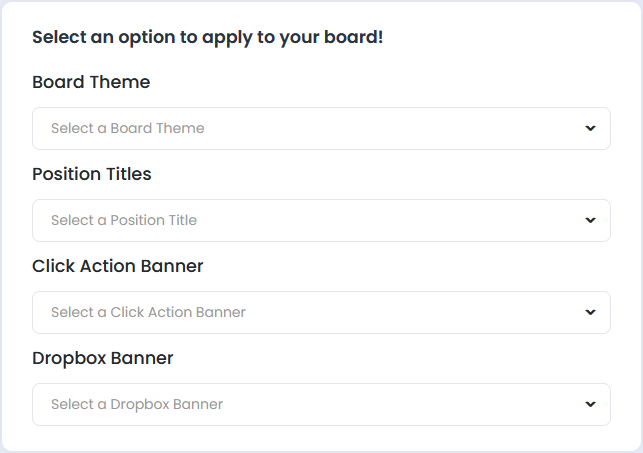The width and height of the screenshot is (643, 453).
Task: Click empty middle area of Board Theme select box
Action: click(x=400, y=128)
